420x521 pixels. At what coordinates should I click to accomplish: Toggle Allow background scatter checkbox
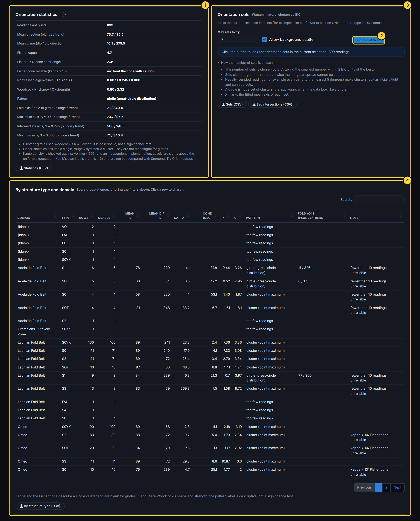(264, 39)
